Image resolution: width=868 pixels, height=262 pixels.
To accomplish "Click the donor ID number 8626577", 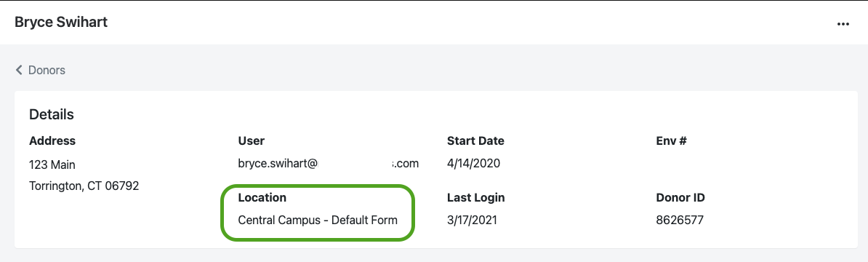I will 680,220.
